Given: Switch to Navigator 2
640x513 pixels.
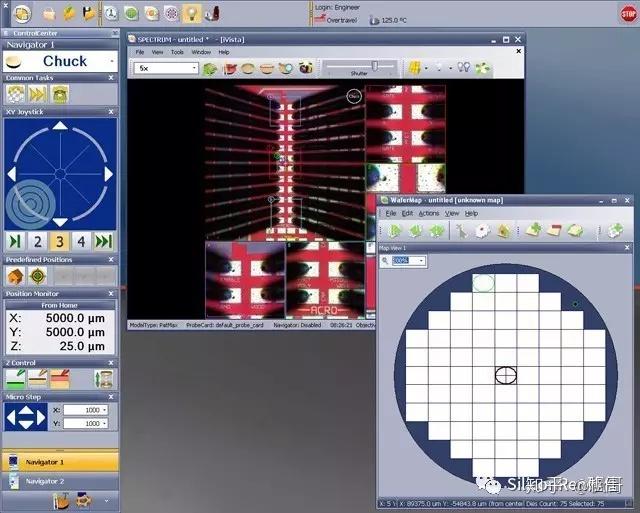Looking at the screenshot, I should click(60, 481).
